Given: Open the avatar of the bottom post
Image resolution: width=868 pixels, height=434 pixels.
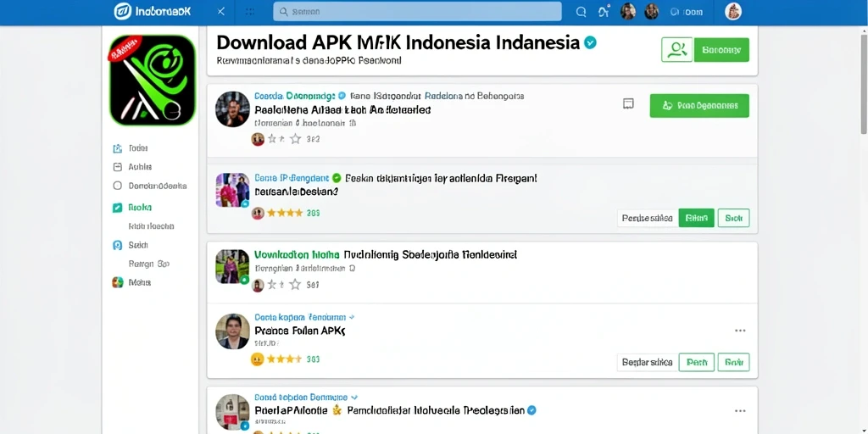Looking at the screenshot, I should 232,412.
